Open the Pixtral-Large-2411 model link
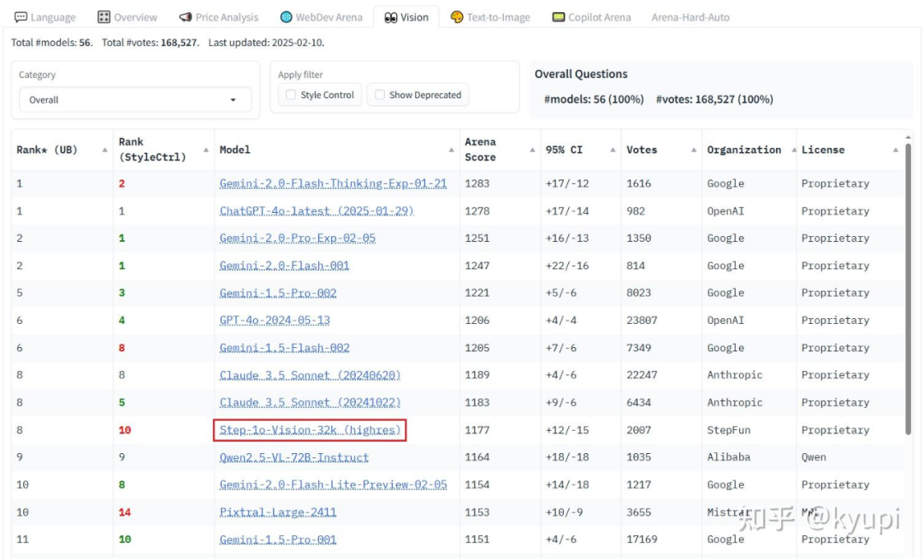 pos(278,512)
